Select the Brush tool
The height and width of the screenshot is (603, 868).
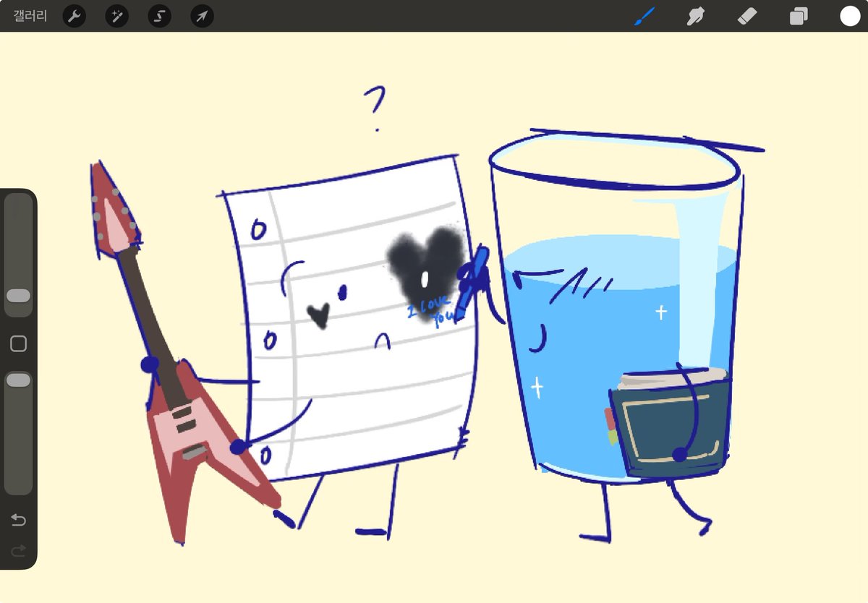click(x=644, y=16)
